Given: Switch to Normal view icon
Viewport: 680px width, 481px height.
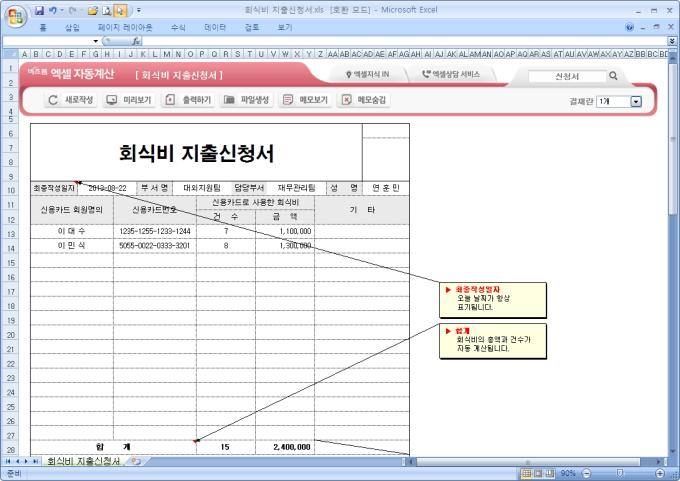Looking at the screenshot, I should pyautogui.click(x=526, y=473).
